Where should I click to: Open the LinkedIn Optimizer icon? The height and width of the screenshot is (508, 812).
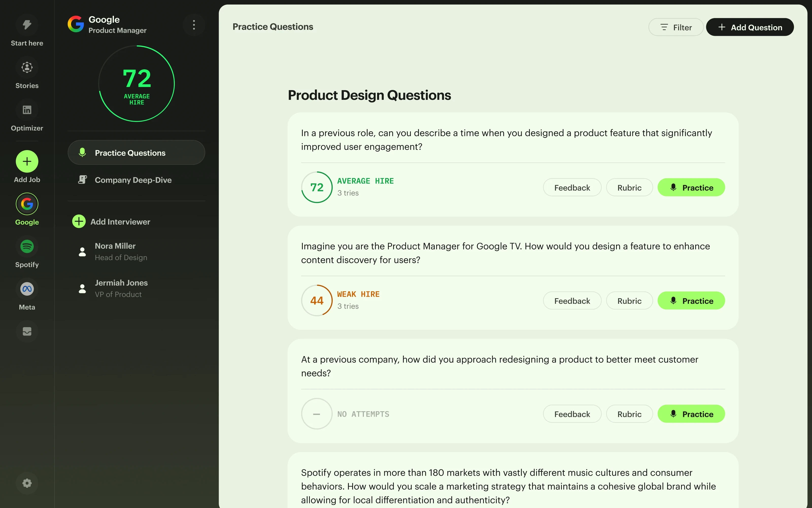[x=27, y=110]
